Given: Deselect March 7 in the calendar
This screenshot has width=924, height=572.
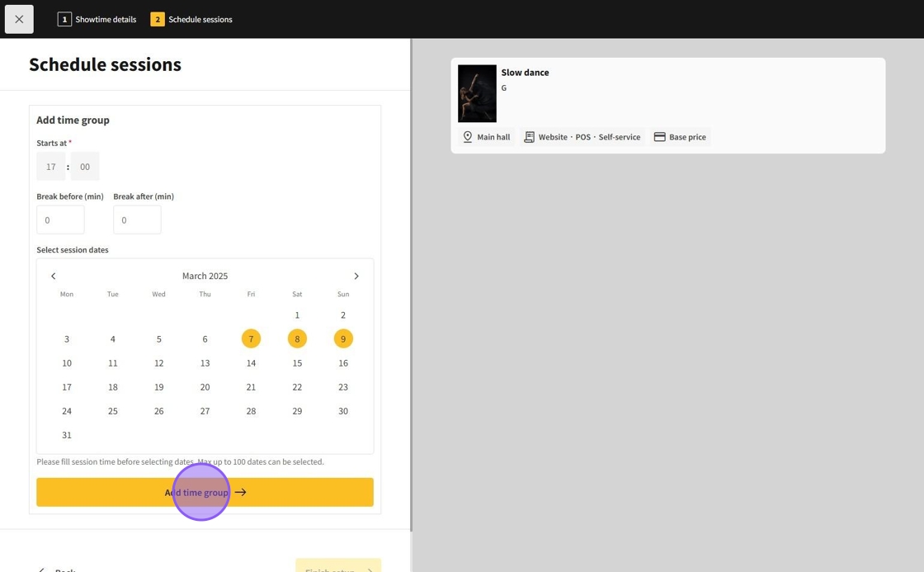Looking at the screenshot, I should 251,338.
